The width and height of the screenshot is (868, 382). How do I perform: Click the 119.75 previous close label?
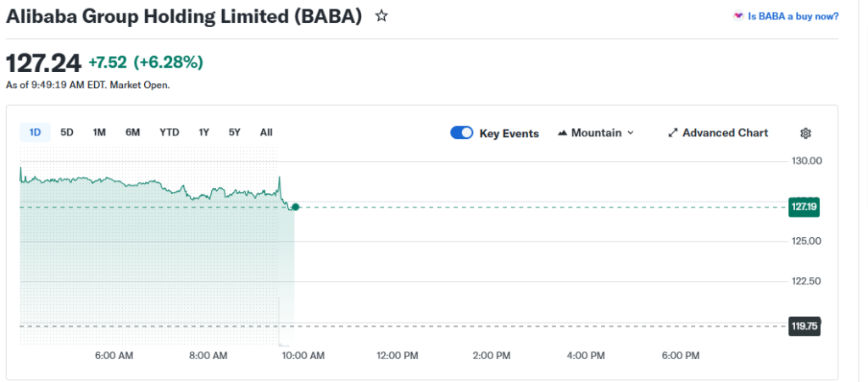pyautogui.click(x=804, y=325)
